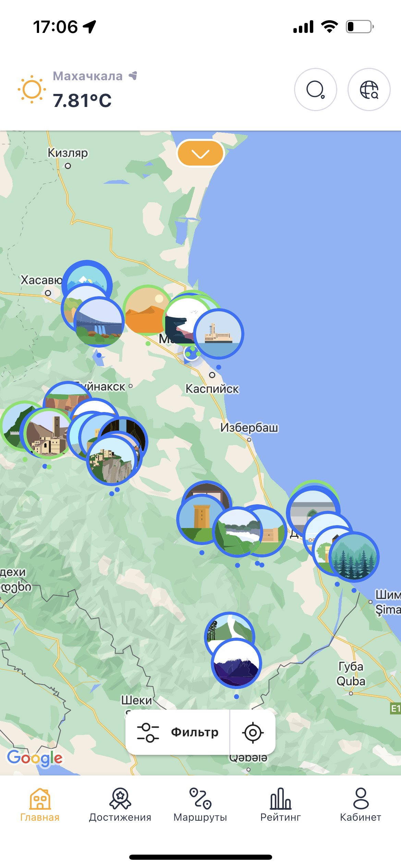
Task: Tap the search magnifier button
Action: (x=315, y=89)
